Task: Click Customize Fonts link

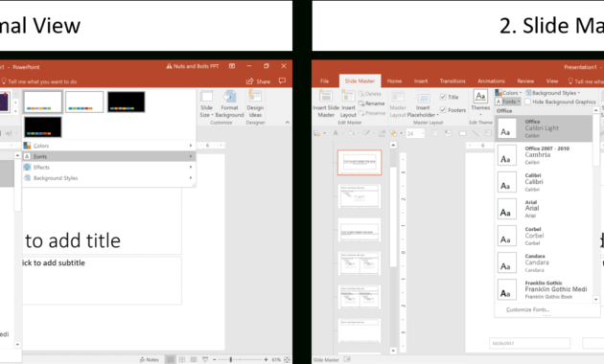Action: (527, 309)
